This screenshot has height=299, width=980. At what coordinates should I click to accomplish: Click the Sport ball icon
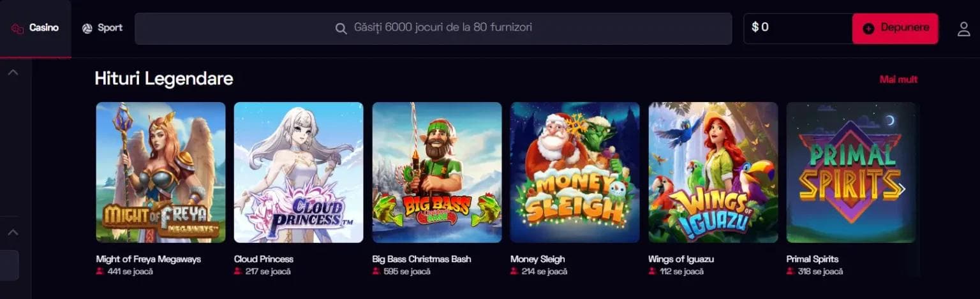point(87,29)
